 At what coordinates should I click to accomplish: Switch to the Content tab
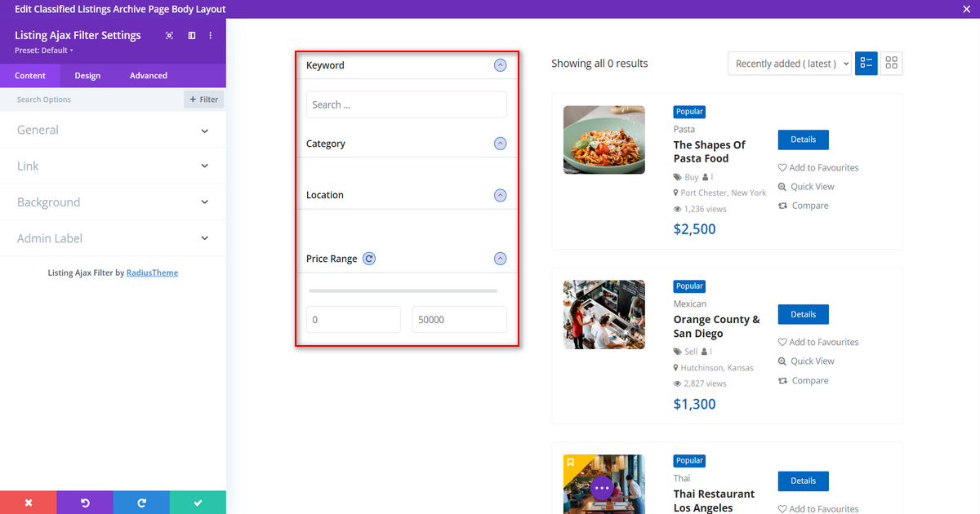point(30,75)
